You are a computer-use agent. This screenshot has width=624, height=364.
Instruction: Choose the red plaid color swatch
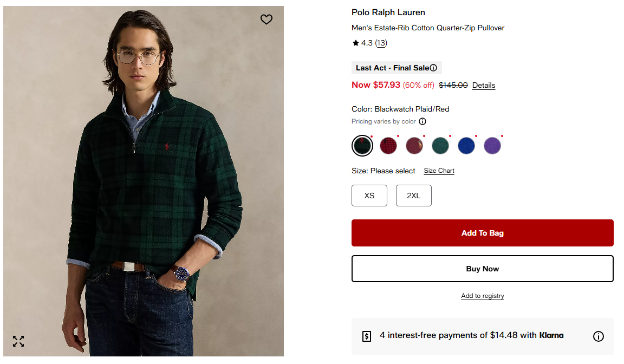tap(388, 146)
